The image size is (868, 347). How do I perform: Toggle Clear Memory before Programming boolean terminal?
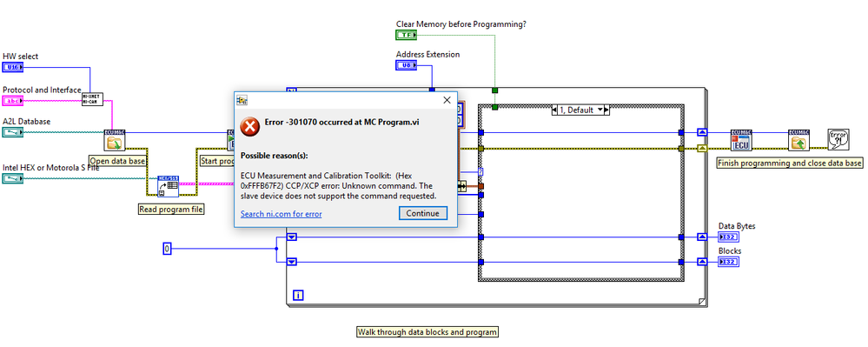point(406,35)
